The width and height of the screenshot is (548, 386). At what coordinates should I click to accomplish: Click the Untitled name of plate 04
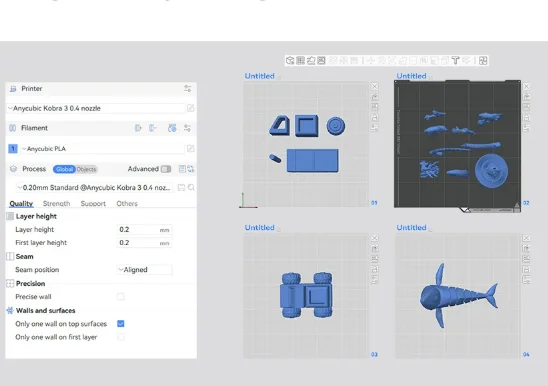[411, 228]
